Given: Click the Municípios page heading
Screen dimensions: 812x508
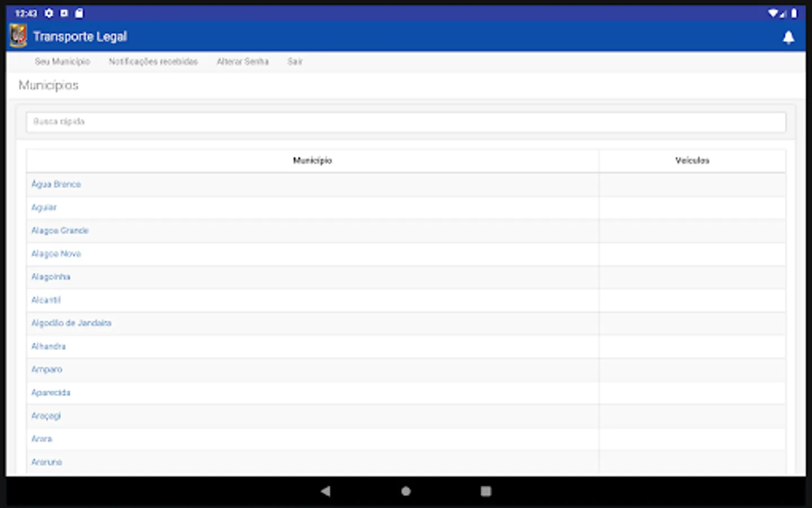Looking at the screenshot, I should [48, 85].
